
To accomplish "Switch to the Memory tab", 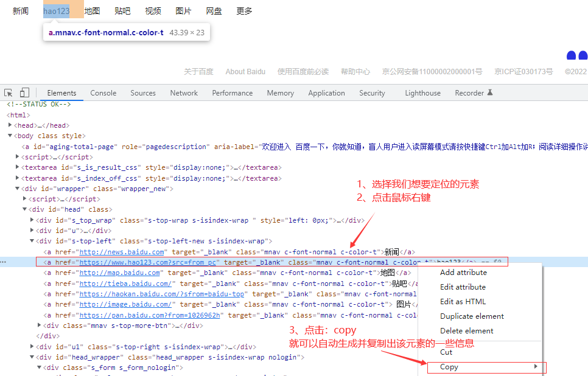I will click(280, 93).
